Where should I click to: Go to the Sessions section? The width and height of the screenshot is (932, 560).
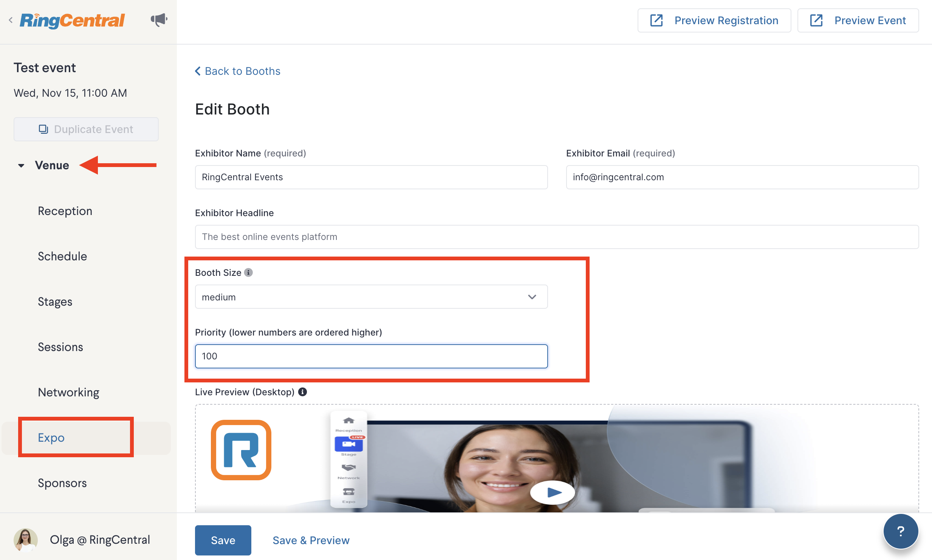pyautogui.click(x=60, y=347)
